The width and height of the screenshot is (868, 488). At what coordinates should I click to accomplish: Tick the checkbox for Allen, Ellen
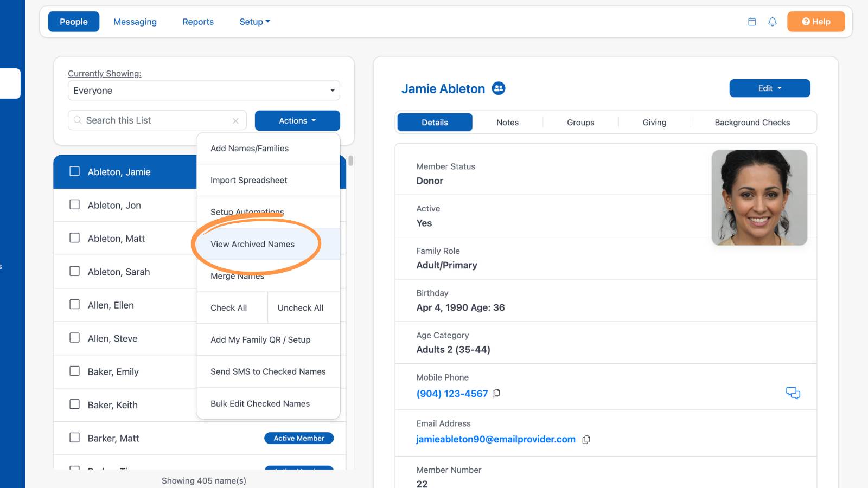75,305
